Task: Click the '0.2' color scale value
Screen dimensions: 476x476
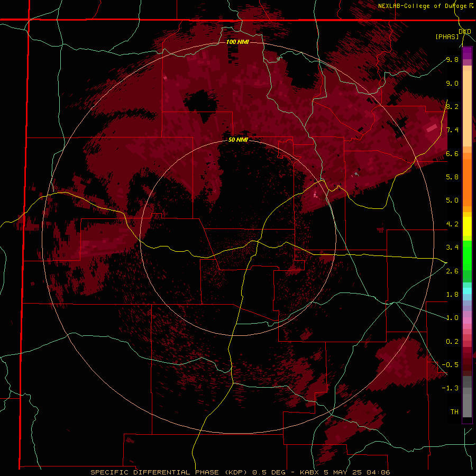Action: [x=452, y=342]
